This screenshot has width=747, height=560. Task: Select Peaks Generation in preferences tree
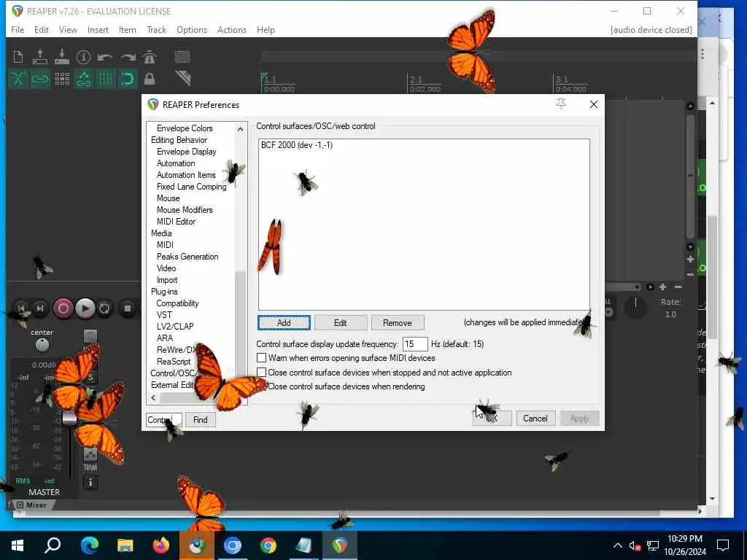pos(187,256)
